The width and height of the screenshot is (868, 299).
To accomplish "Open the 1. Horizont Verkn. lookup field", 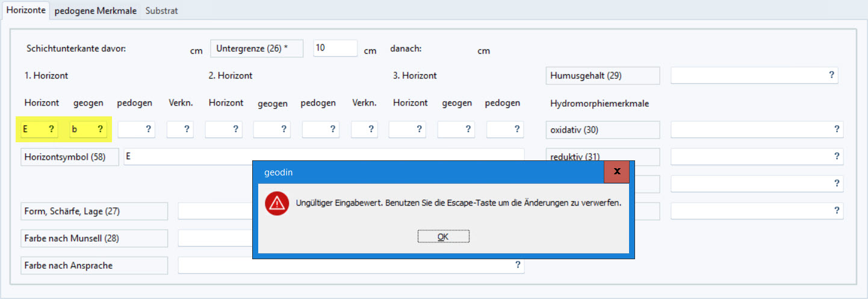I will [180, 129].
